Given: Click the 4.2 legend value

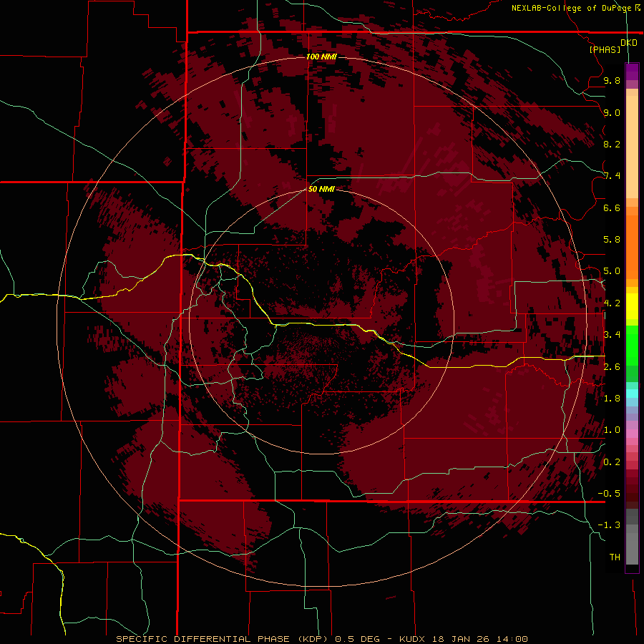Looking at the screenshot, I should coord(612,303).
